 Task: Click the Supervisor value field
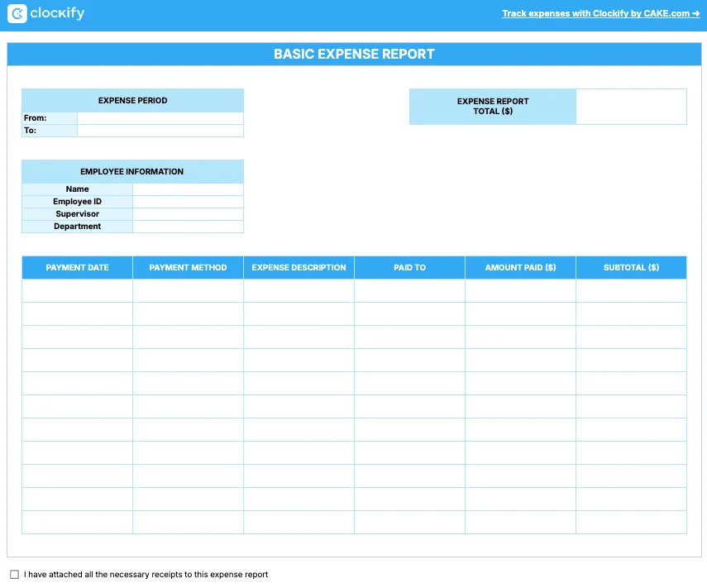[188, 214]
